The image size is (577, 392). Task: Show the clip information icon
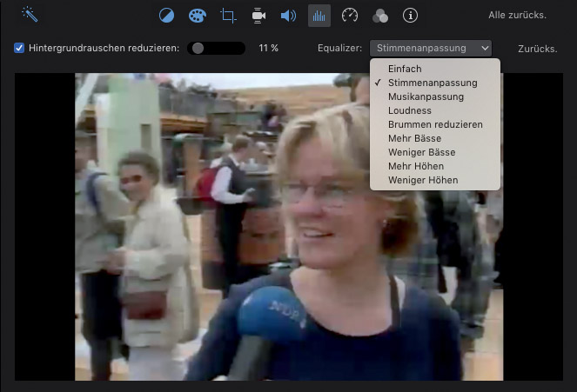[x=410, y=16]
